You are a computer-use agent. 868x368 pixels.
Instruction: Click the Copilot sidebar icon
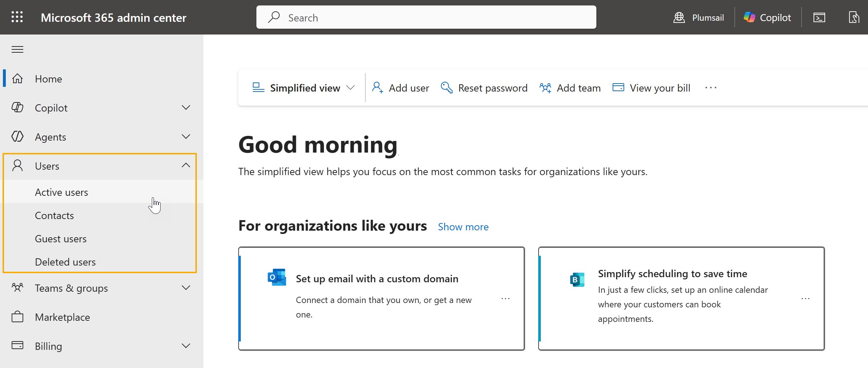point(17,108)
